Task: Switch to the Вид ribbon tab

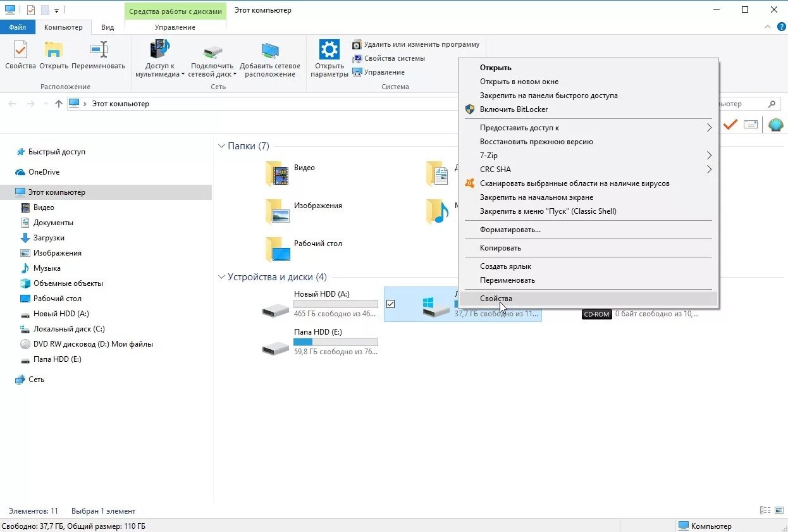Action: [x=108, y=27]
